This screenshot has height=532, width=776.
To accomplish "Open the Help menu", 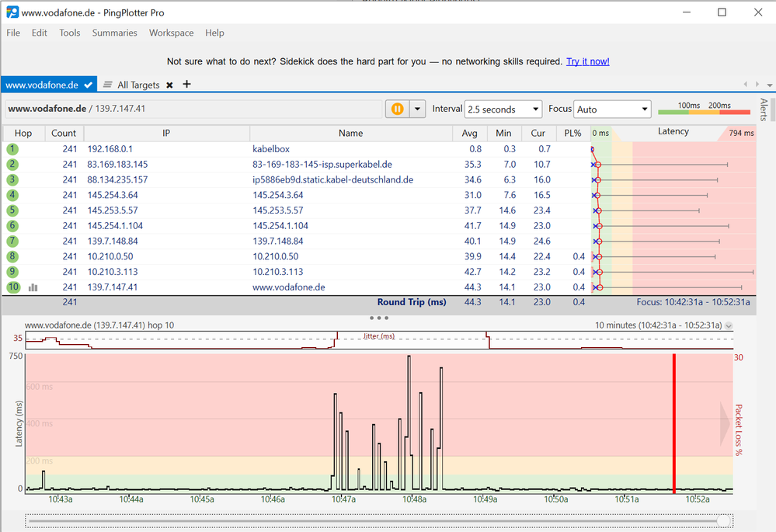I will [215, 33].
